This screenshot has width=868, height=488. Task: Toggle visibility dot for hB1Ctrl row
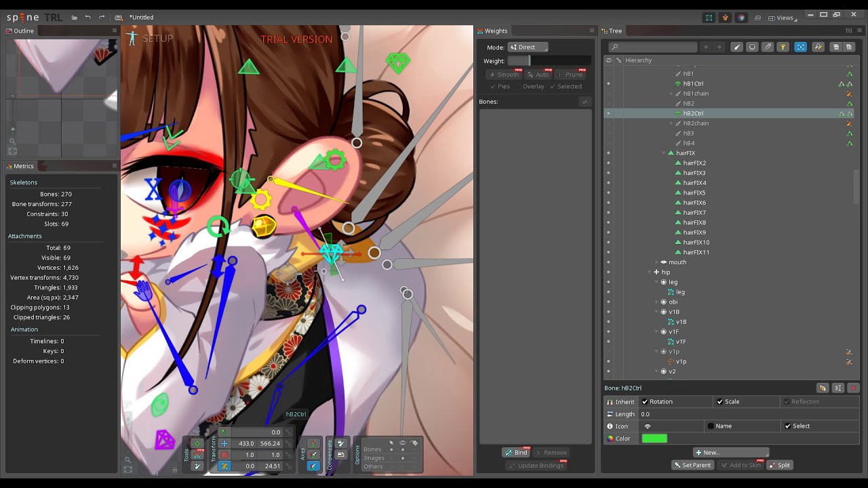[x=608, y=83]
